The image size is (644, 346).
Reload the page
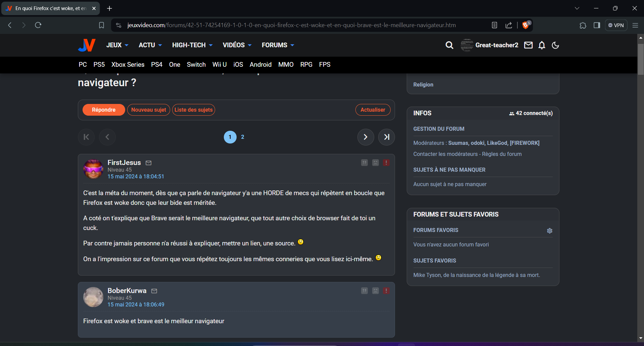38,25
